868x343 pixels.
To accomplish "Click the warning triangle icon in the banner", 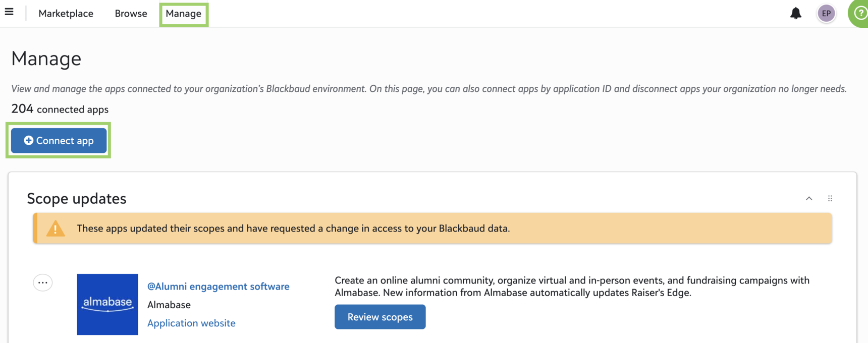I will tap(56, 228).
